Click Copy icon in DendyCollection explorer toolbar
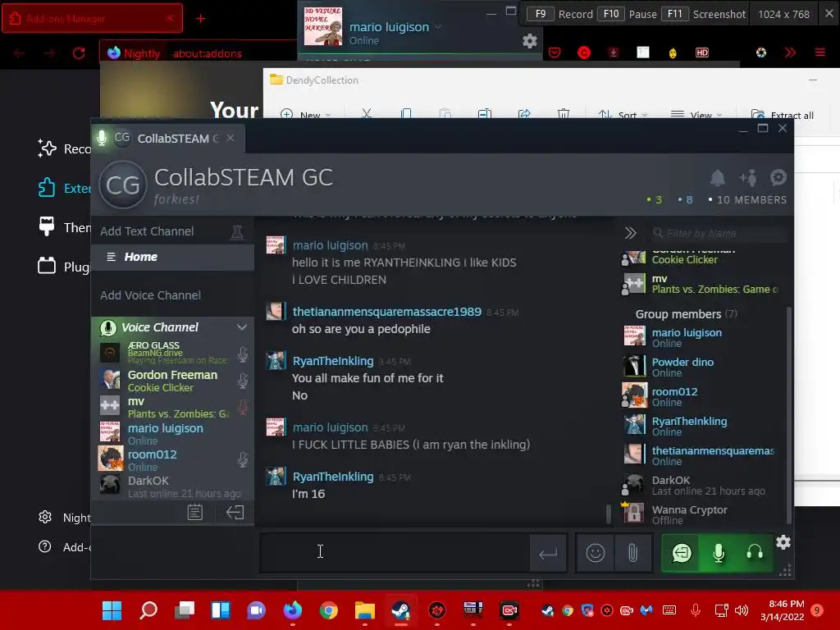The image size is (840, 630). click(406, 113)
